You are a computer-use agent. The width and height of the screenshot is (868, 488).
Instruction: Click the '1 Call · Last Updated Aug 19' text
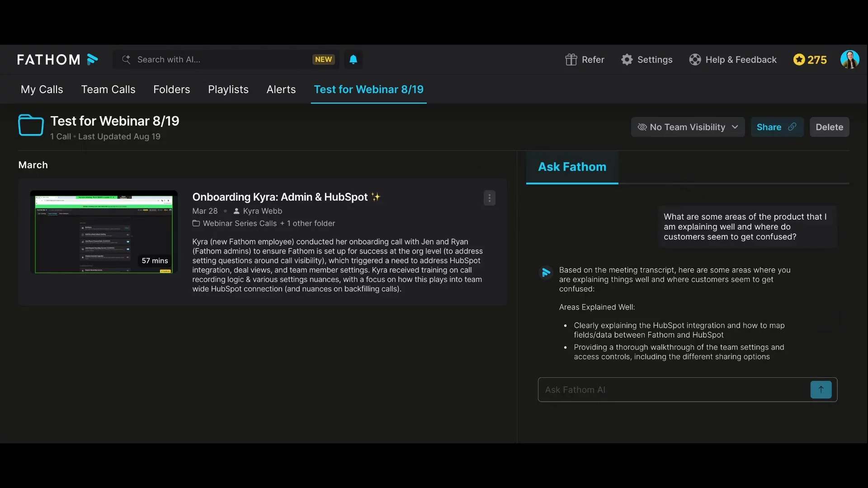(105, 136)
